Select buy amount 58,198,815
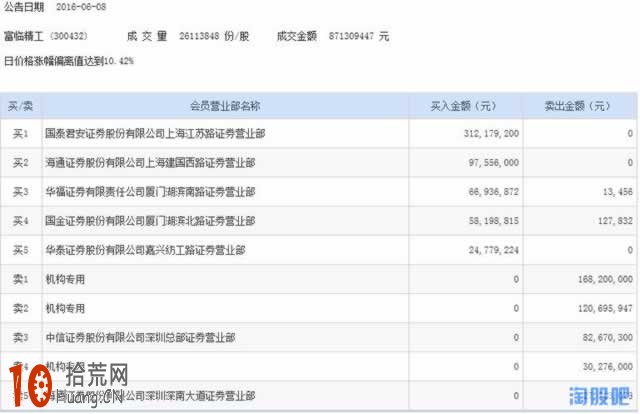 494,221
